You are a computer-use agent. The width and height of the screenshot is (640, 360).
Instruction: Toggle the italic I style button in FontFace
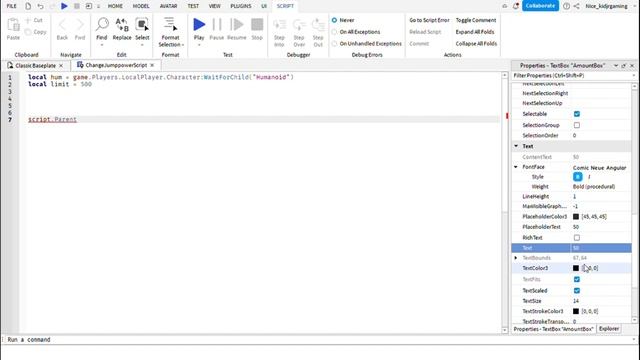[589, 177]
